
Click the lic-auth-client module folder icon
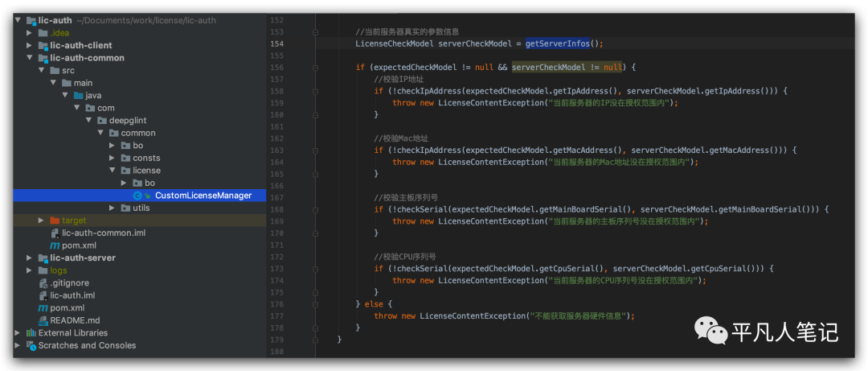43,46
